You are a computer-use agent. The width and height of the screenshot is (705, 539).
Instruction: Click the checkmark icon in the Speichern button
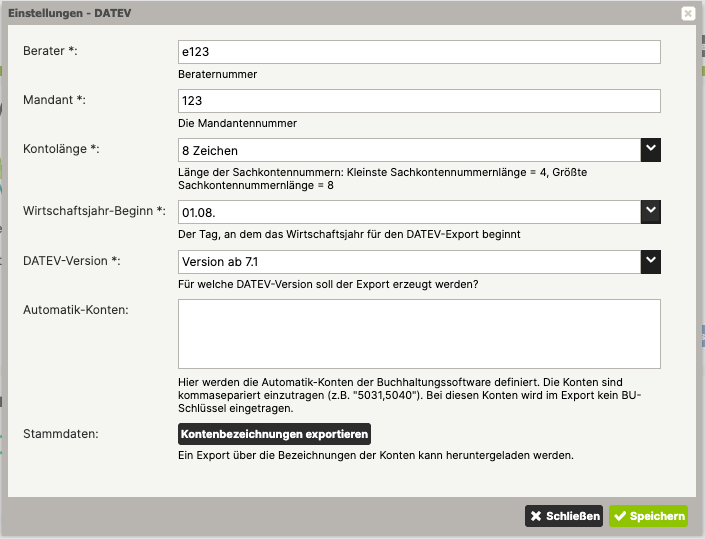point(621,516)
